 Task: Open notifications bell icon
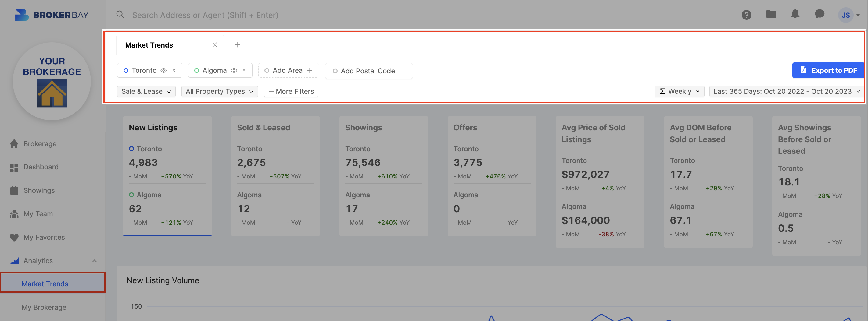pos(795,14)
